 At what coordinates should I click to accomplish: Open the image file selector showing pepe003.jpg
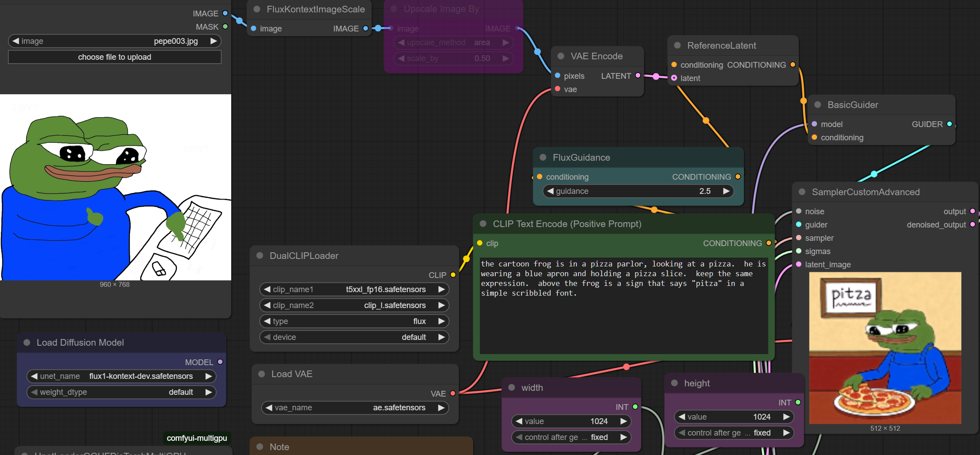pos(115,41)
